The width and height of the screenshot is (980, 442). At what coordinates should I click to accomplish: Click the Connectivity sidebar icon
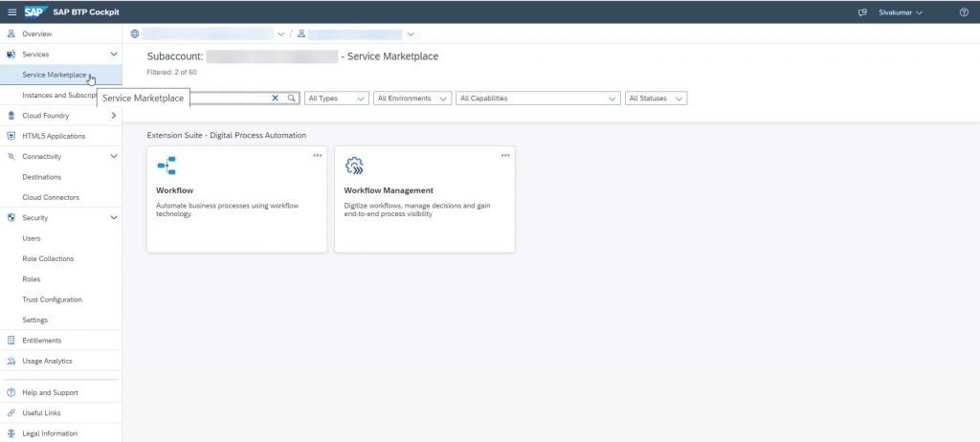11,157
